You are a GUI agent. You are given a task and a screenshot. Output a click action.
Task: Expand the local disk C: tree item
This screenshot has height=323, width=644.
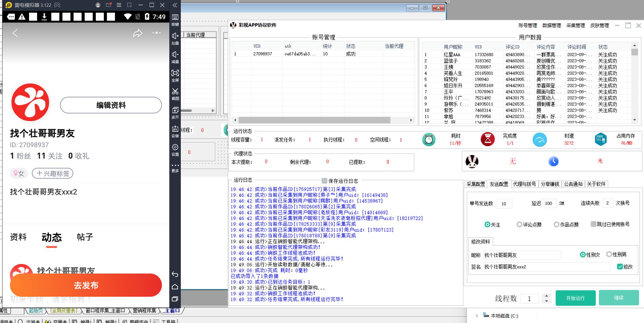pos(477,316)
